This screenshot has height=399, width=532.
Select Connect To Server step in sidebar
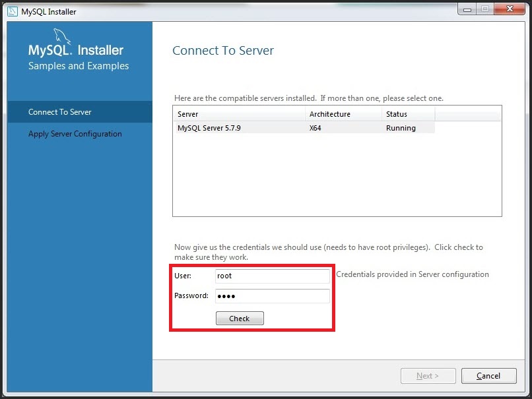tap(80, 112)
